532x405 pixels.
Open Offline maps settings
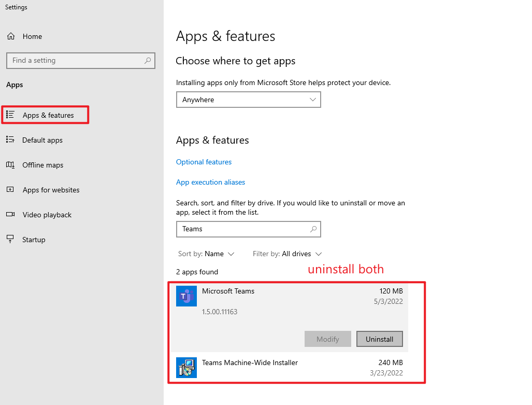pos(43,165)
